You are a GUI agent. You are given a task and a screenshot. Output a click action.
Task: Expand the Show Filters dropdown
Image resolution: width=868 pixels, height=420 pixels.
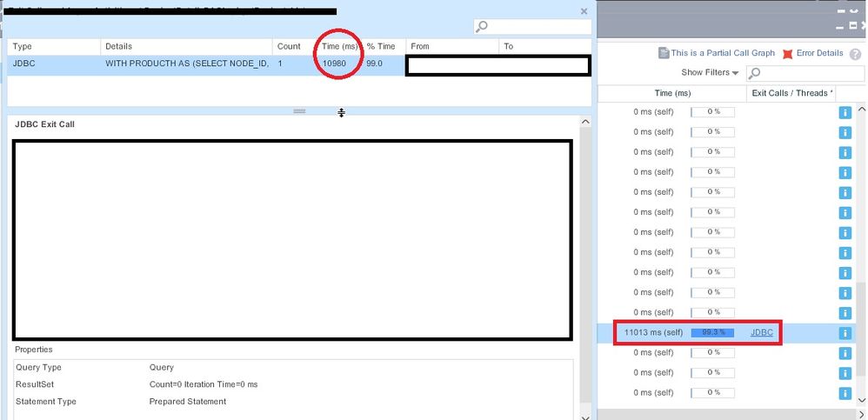click(x=710, y=73)
